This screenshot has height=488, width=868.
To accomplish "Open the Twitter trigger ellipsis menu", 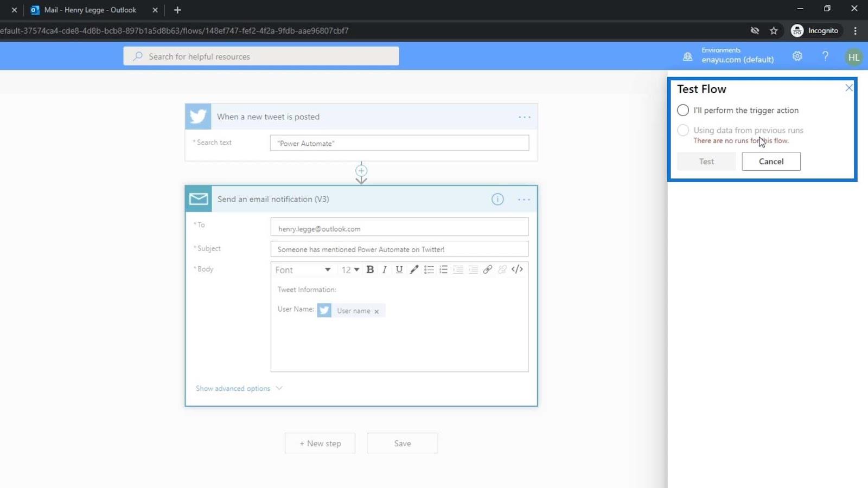I will tap(525, 117).
